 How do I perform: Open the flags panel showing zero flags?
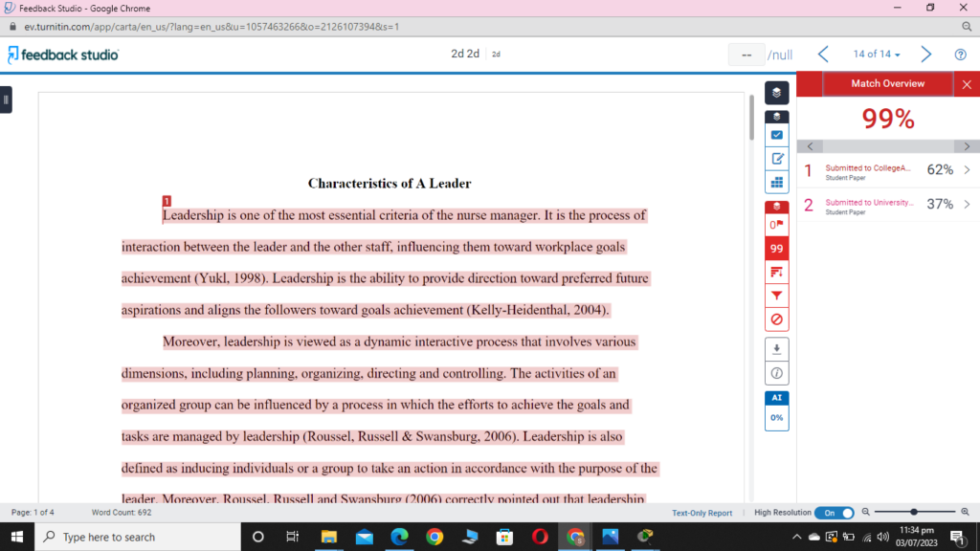point(776,224)
